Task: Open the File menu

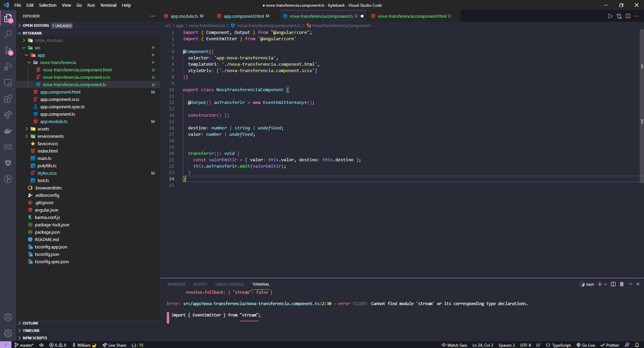Action: click(18, 5)
